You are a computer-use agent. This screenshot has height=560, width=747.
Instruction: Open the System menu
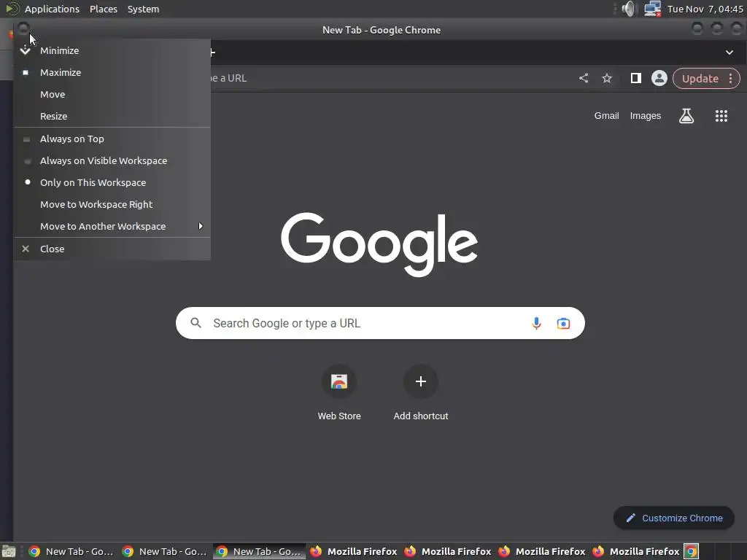pos(144,9)
